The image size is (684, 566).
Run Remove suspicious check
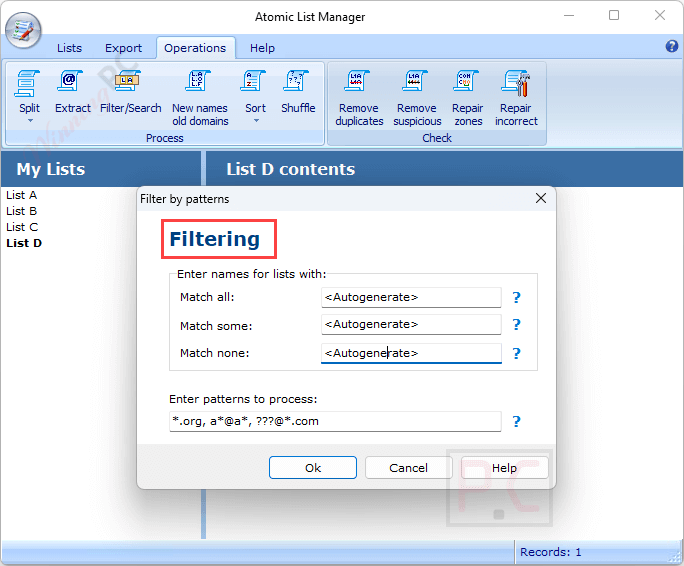tap(417, 98)
